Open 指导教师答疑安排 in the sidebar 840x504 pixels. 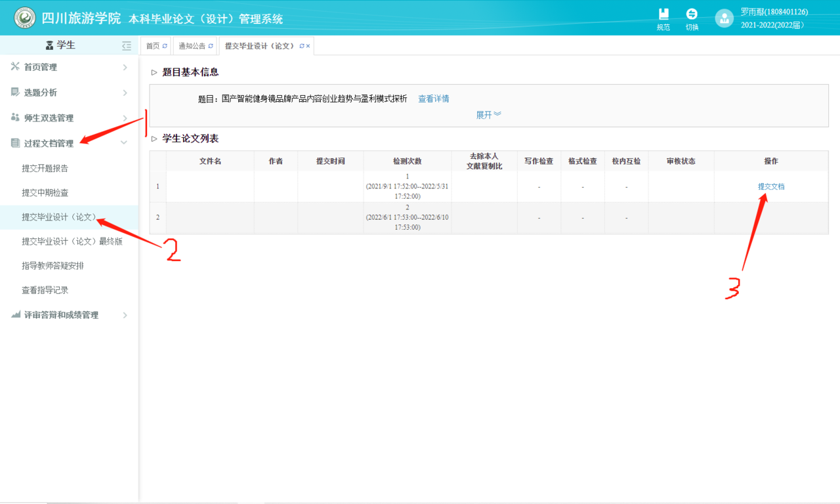(x=52, y=266)
